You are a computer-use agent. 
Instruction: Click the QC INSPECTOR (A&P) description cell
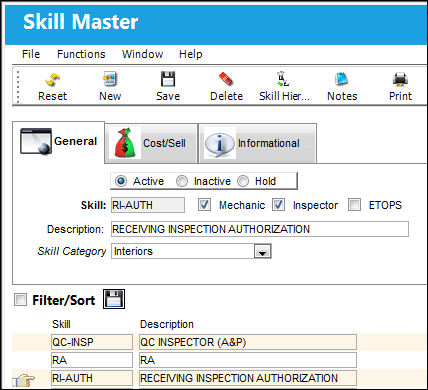(248, 342)
